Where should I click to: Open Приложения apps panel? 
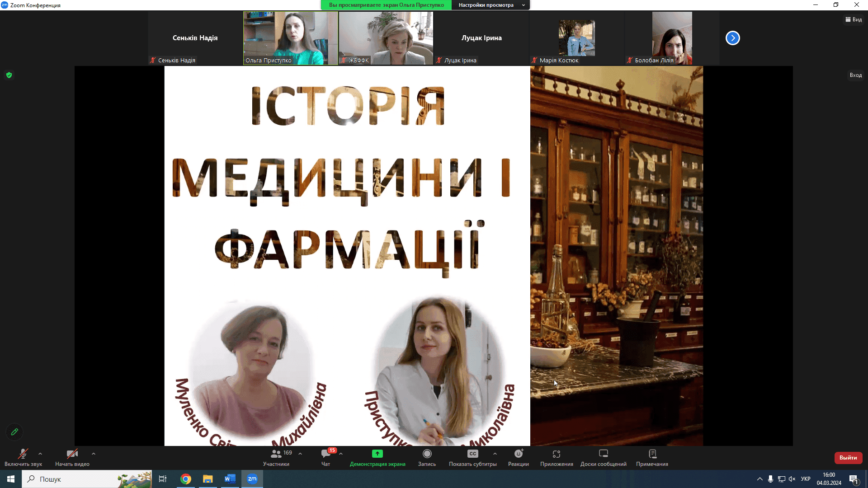pos(557,457)
